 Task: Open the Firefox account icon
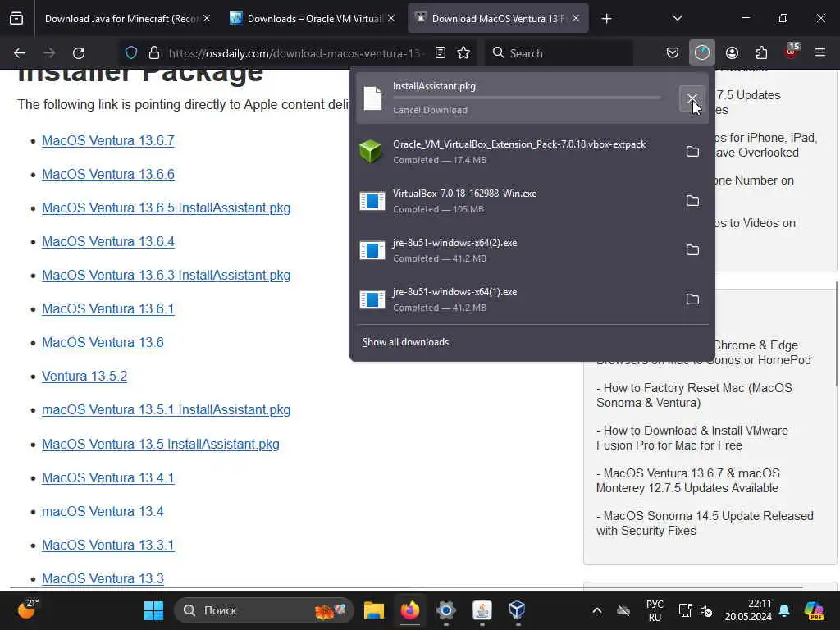click(732, 53)
